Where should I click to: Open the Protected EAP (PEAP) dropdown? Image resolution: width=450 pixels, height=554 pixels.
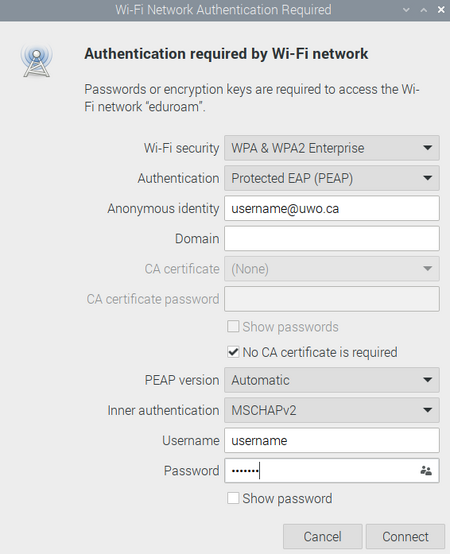332,178
